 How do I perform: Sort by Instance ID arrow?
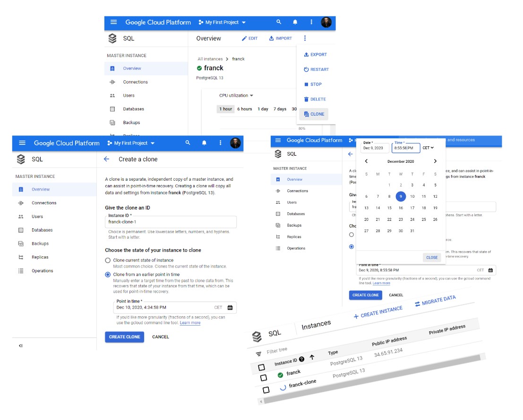click(312, 357)
